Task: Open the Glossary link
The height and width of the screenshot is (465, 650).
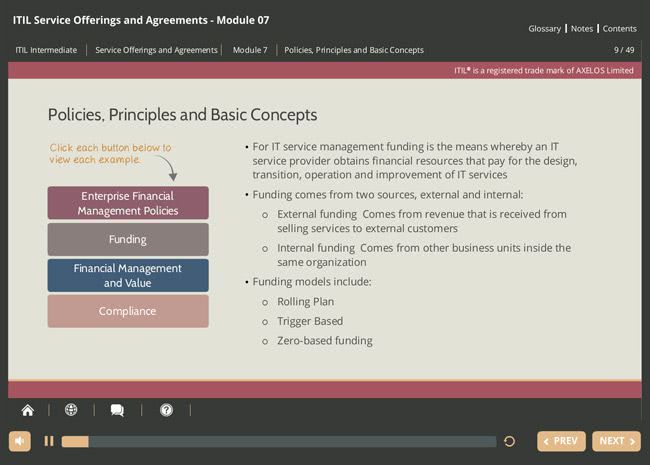Action: tap(544, 29)
